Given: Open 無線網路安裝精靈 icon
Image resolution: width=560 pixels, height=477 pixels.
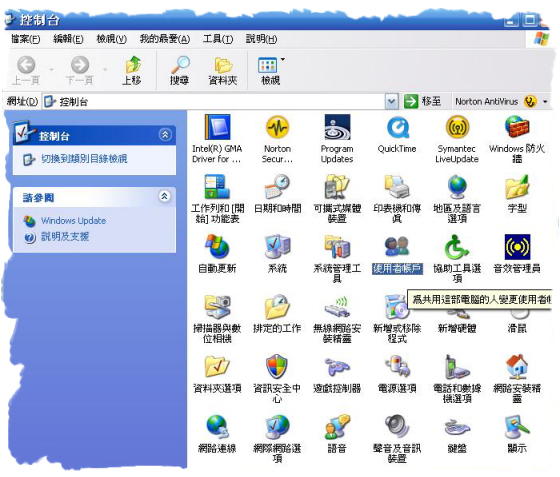Looking at the screenshot, I should click(337, 306).
